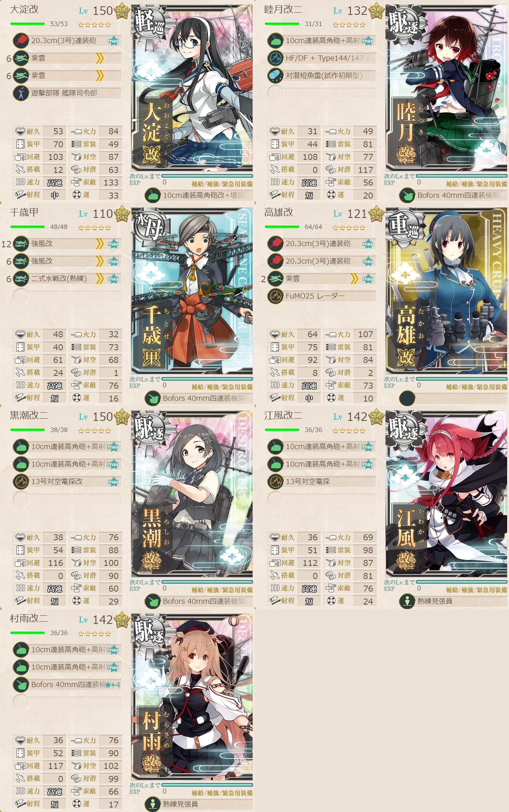
Task: Click the 熟練見張員 lookout icon on 江風改二
Action: point(407,601)
